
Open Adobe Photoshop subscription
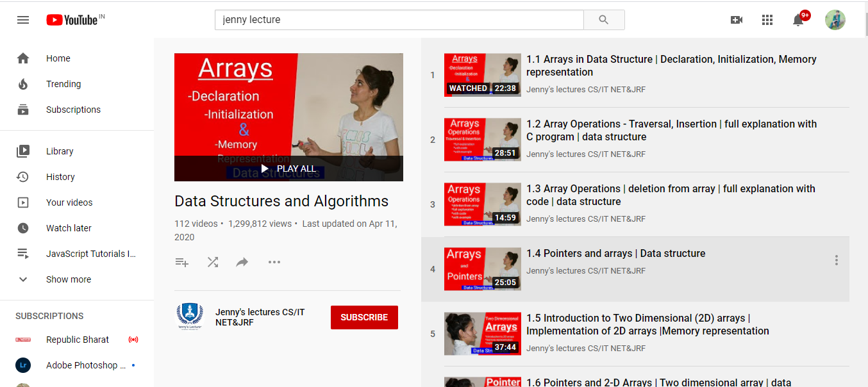coord(77,365)
